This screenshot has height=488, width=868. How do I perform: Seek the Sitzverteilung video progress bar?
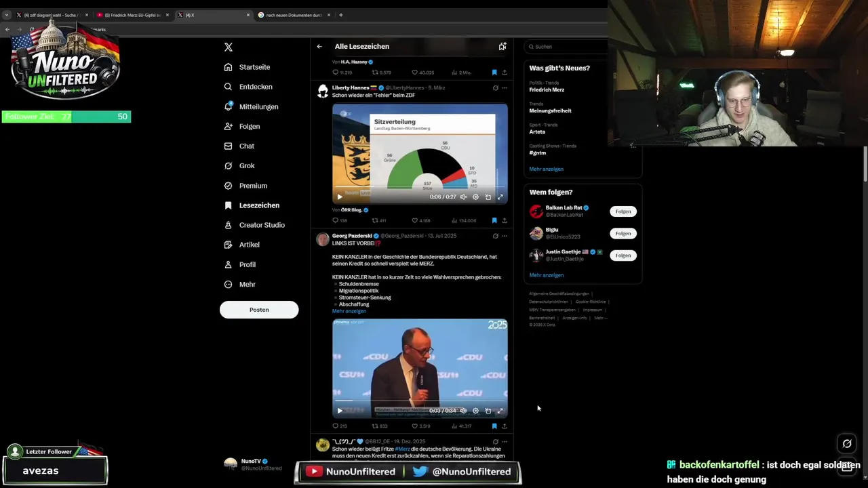point(420,188)
